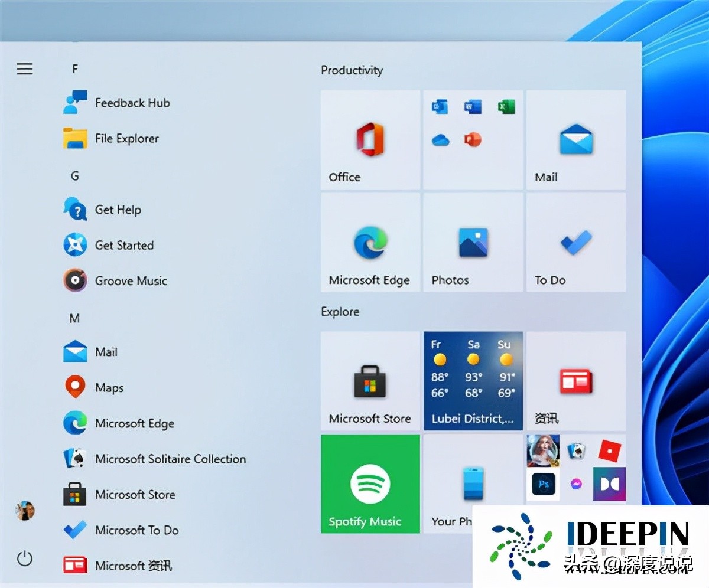Open Outlook icon in the Office folder tile
709x588 pixels.
click(440, 107)
